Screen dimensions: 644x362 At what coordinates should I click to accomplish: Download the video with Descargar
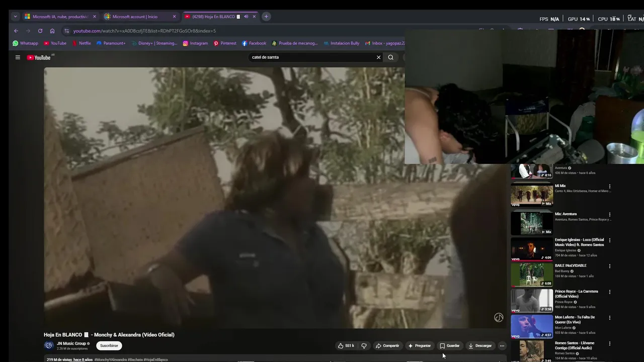click(479, 345)
